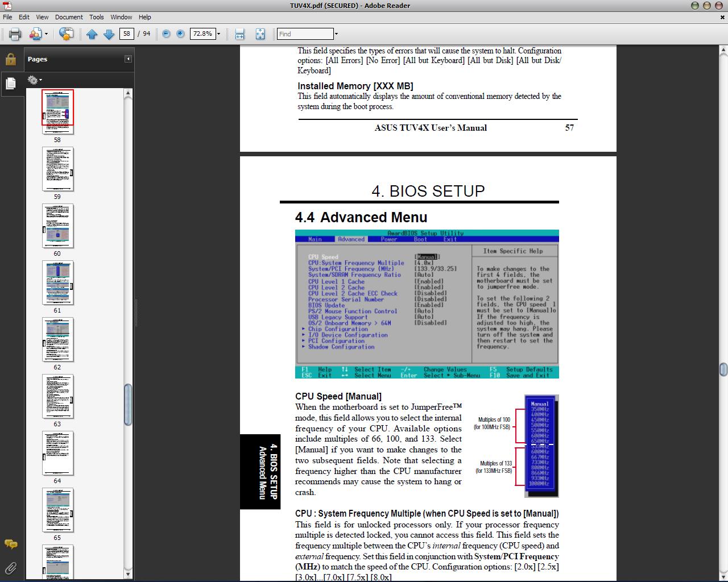Click the document vertical scrollbar handle

pos(723,369)
